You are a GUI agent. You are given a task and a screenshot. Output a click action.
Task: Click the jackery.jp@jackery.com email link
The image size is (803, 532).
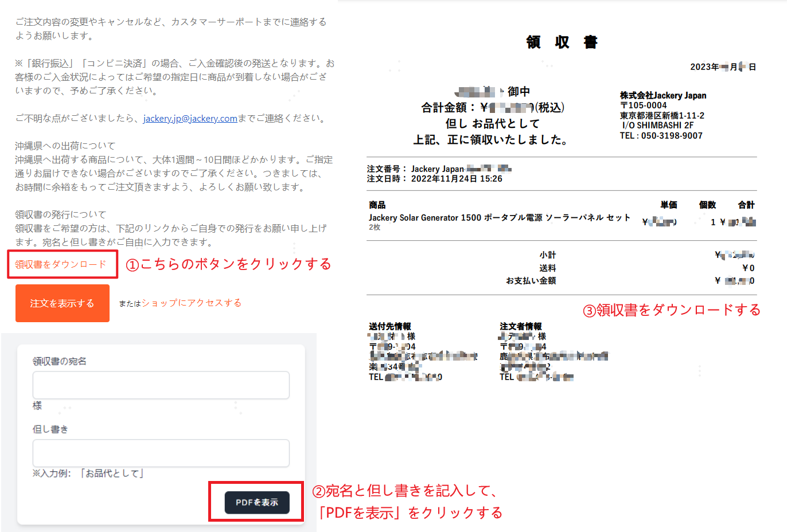coord(190,118)
